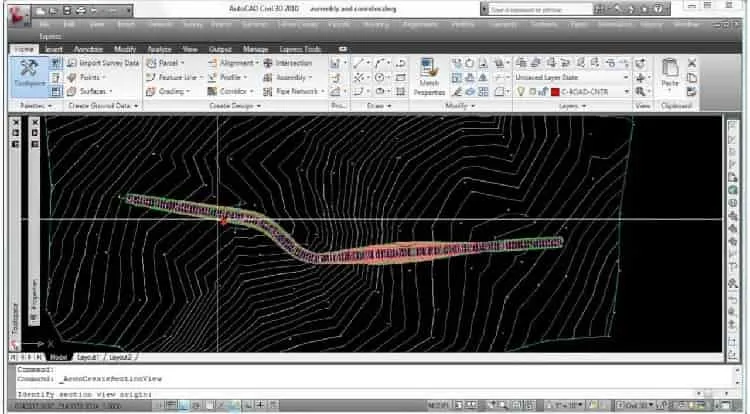Select the Move tool in Modify panel
Image resolution: width=750 pixels, height=414 pixels.
coord(457,63)
